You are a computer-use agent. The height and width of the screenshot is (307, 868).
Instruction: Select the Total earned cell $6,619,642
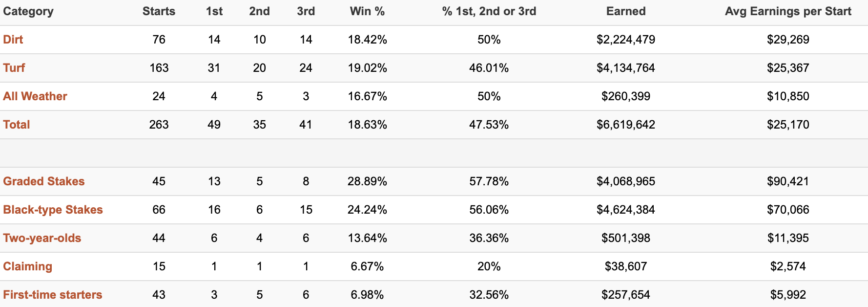tap(626, 125)
